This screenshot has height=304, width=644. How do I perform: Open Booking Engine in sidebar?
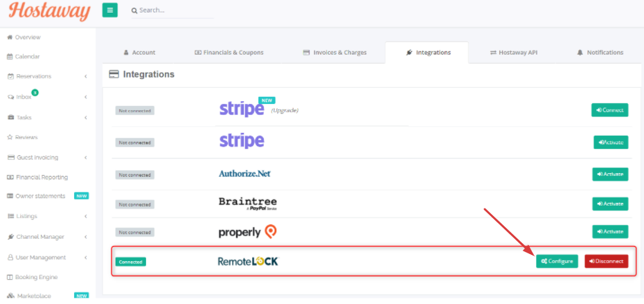pyautogui.click(x=33, y=277)
